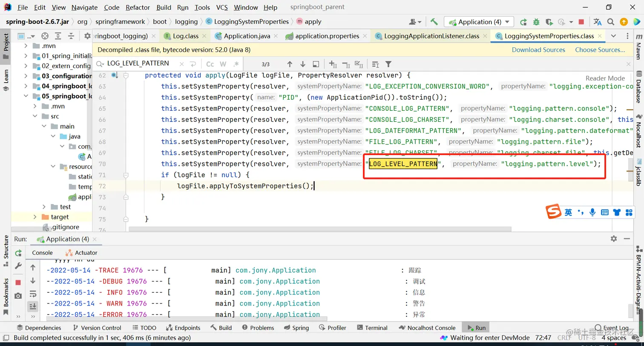The height and width of the screenshot is (346, 644).
Task: Close the LoggingSystemProperties.class tab
Action: pos(600,36)
